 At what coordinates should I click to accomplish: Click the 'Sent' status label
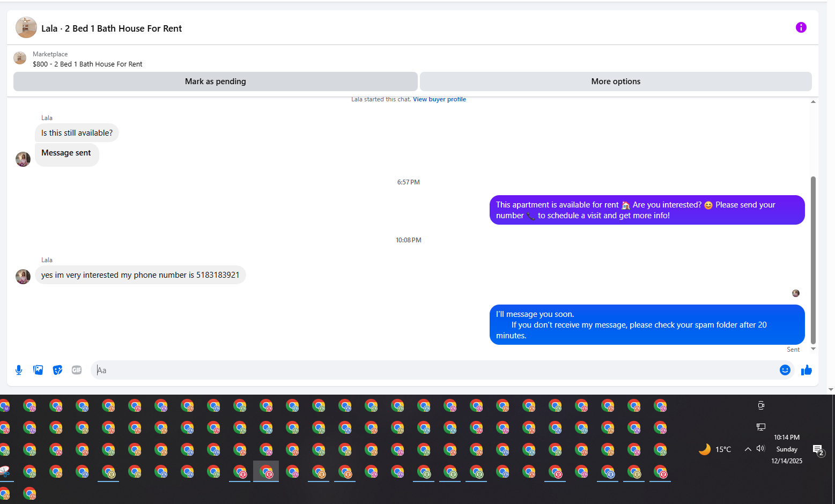793,350
